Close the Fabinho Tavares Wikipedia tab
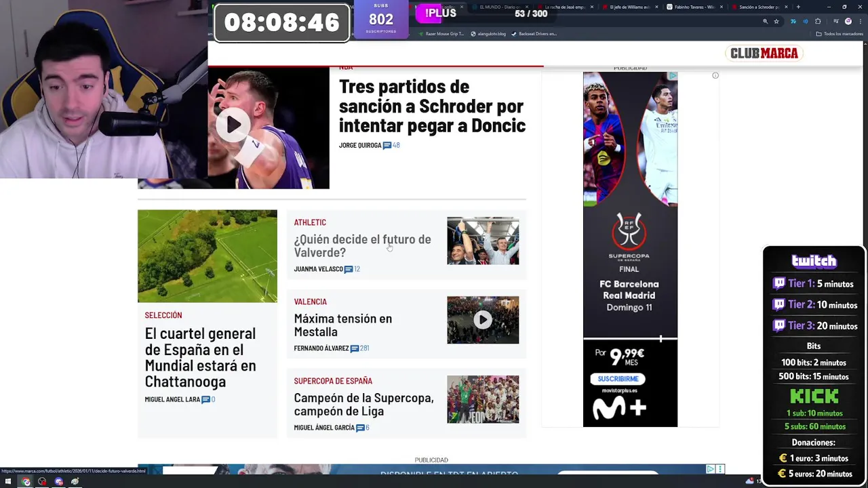This screenshot has height=488, width=868. (x=722, y=7)
